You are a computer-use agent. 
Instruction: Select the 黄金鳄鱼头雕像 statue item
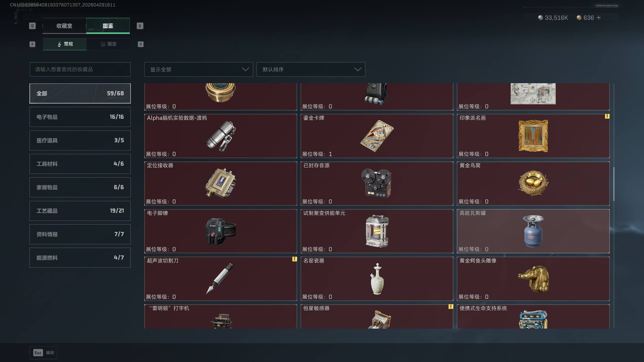(533, 279)
